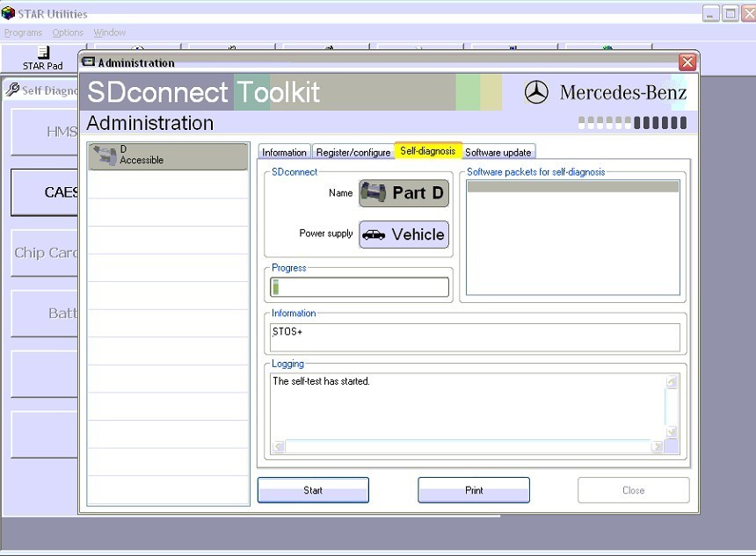
Task: Minimize the STAR Utilities window
Action: coord(710,13)
